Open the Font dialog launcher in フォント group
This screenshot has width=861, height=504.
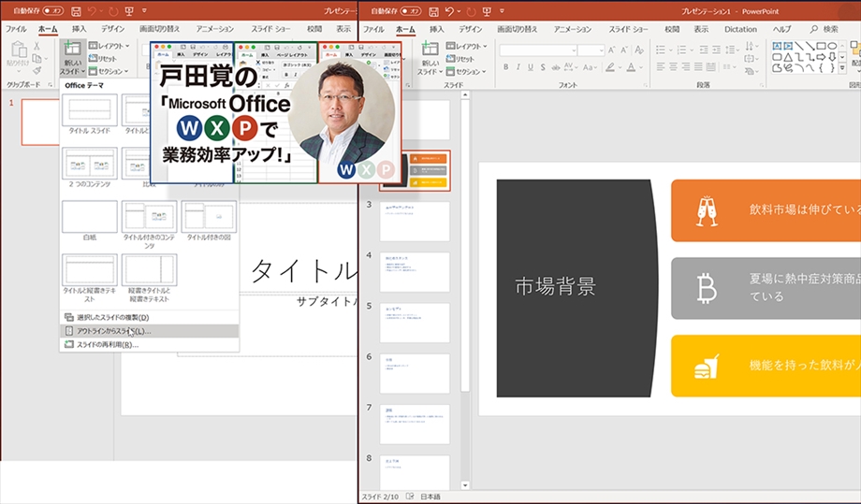(645, 85)
